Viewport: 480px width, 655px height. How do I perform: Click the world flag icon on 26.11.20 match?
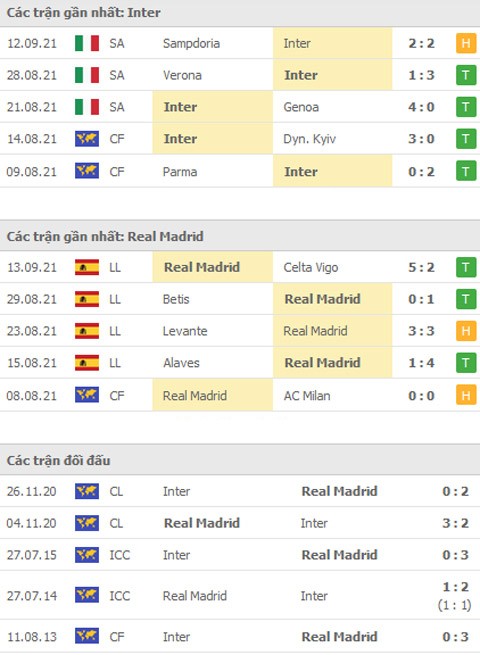87,491
